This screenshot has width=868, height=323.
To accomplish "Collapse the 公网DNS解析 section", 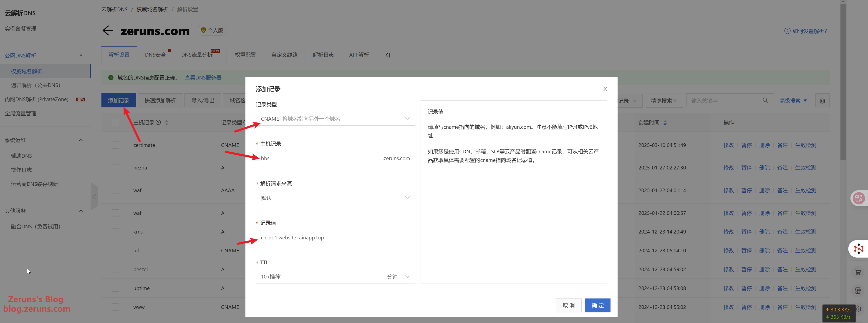I will point(81,55).
